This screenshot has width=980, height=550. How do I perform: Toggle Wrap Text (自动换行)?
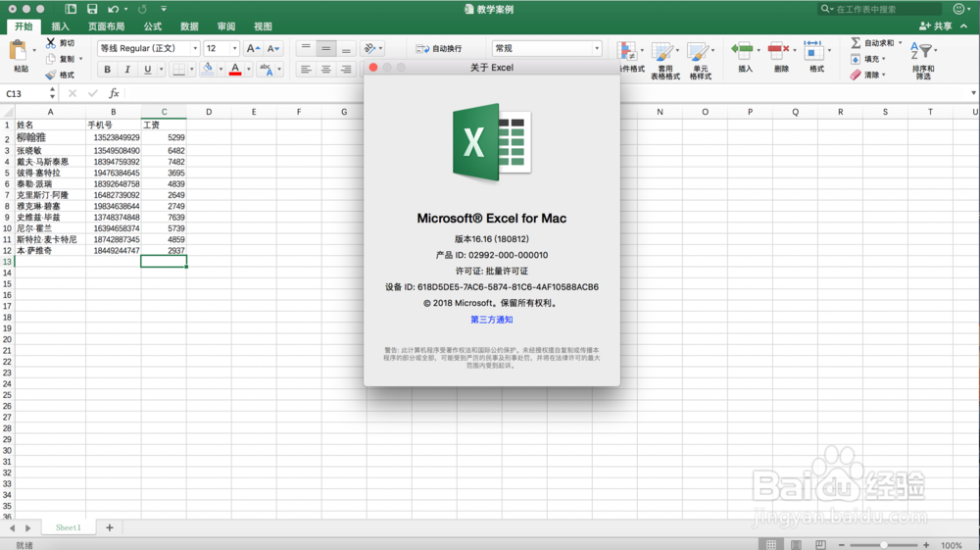[439, 48]
